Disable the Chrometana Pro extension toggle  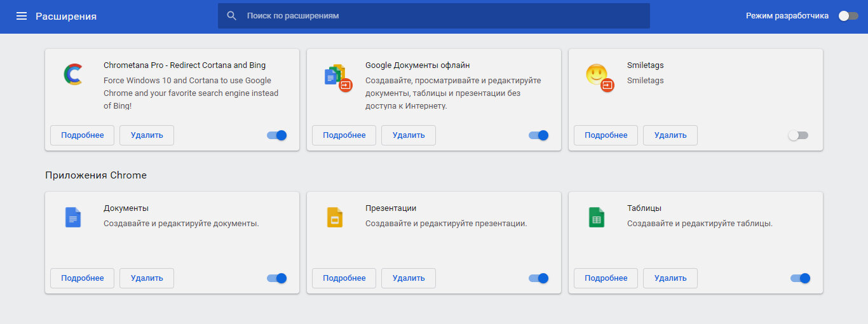(x=277, y=135)
